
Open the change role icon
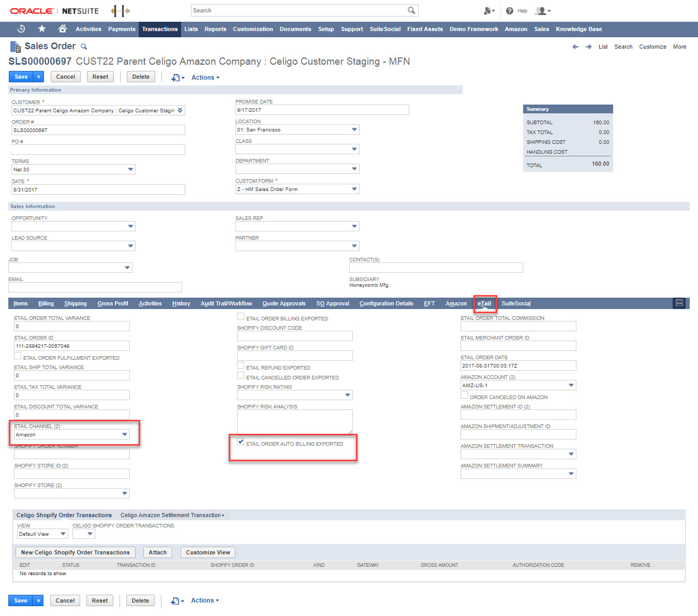point(488,10)
